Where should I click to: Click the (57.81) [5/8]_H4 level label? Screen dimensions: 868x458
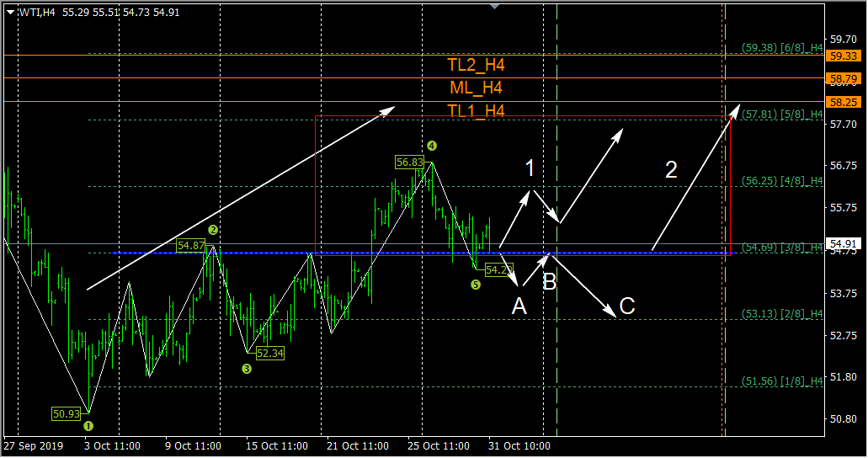coord(782,114)
